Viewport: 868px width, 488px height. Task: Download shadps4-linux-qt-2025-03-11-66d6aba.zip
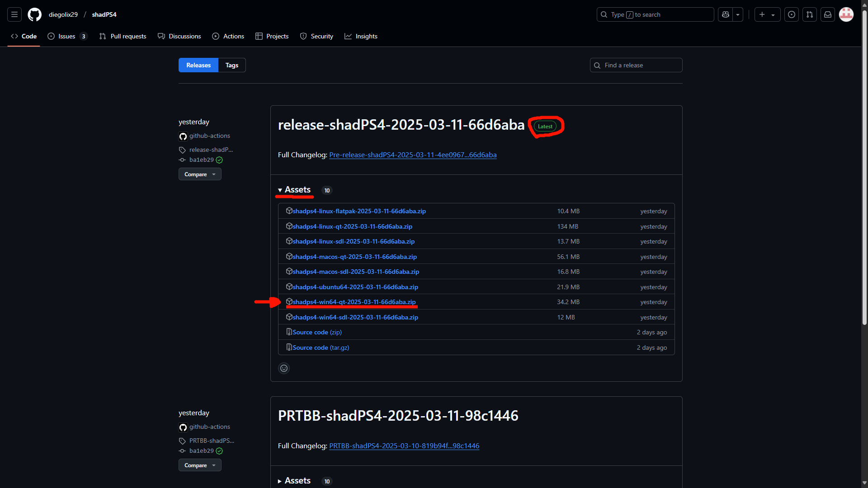[x=353, y=226]
